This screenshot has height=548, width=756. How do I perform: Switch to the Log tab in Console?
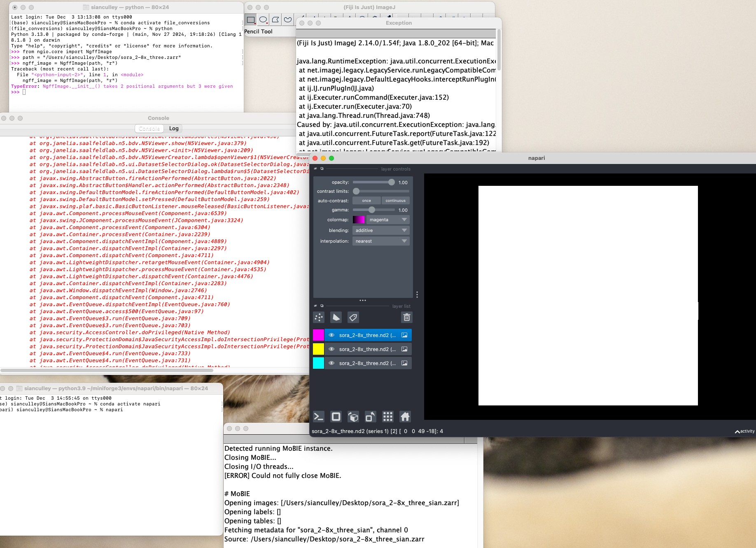[x=174, y=129]
